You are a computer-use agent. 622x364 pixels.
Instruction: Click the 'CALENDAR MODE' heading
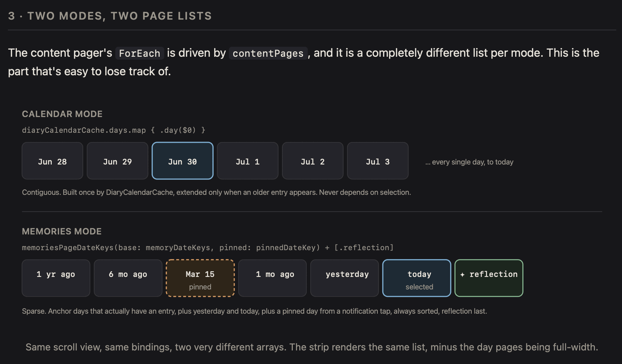click(x=62, y=114)
